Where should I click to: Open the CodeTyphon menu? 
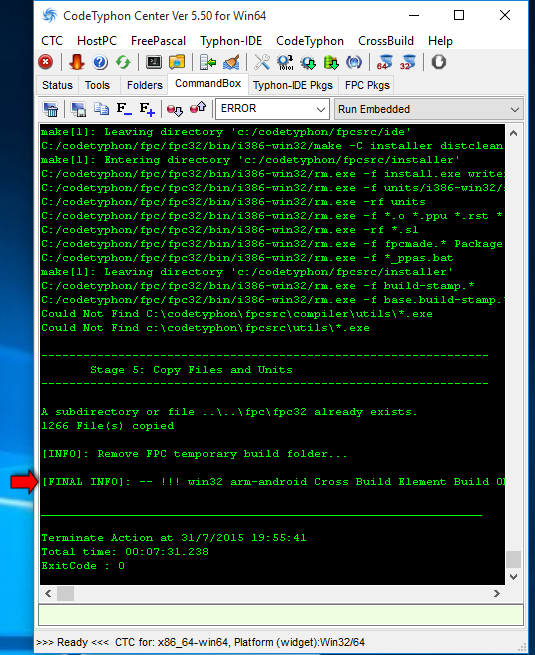(310, 41)
